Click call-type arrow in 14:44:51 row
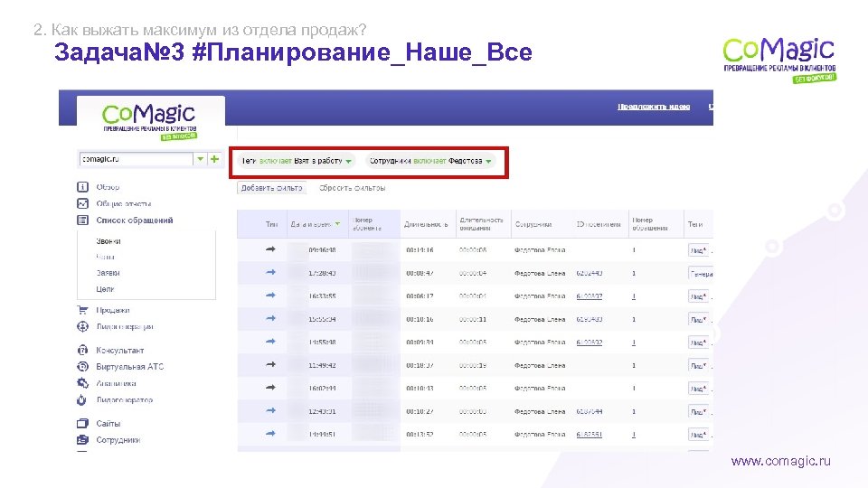Image resolution: width=868 pixels, height=488 pixels. [x=270, y=433]
